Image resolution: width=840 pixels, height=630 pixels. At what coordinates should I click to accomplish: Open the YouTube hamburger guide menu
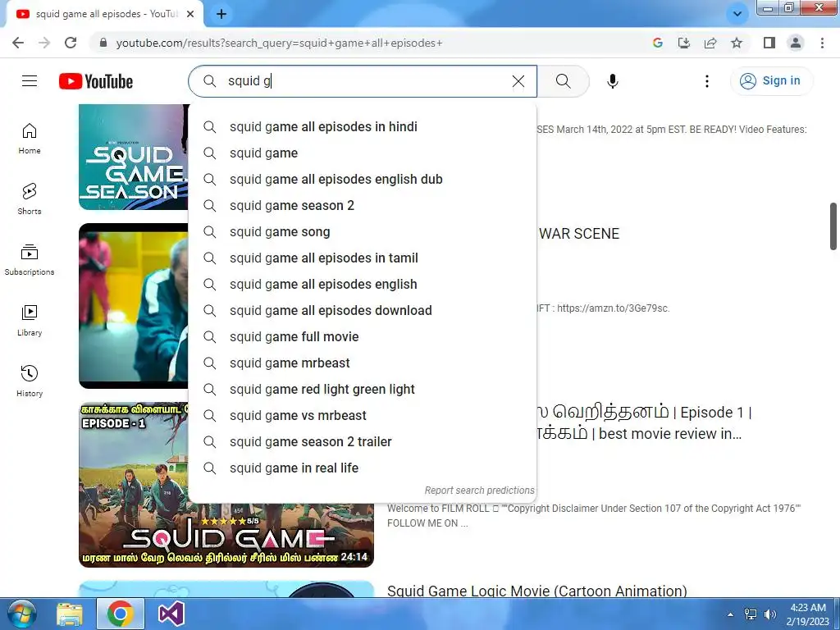click(x=30, y=81)
